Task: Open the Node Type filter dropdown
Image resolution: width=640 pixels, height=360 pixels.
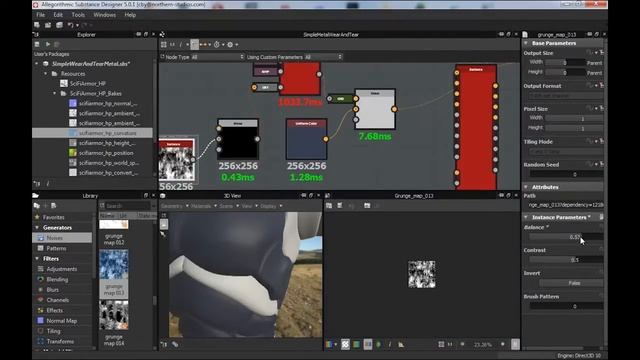Action: coord(218,57)
